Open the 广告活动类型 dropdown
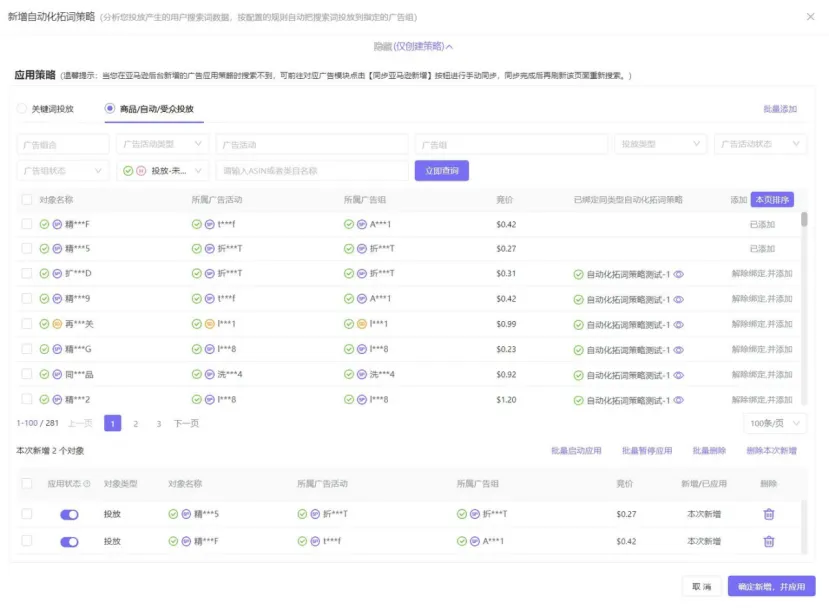829x610 pixels. coord(162,144)
